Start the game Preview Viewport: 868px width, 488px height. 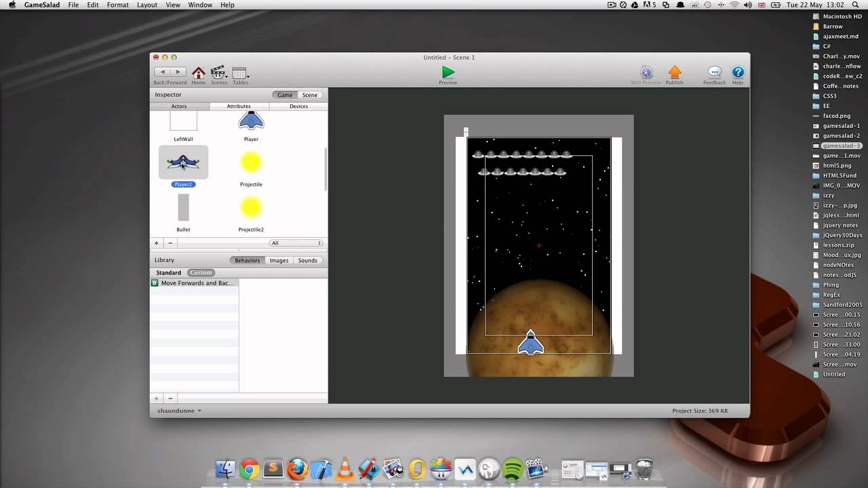click(x=448, y=72)
